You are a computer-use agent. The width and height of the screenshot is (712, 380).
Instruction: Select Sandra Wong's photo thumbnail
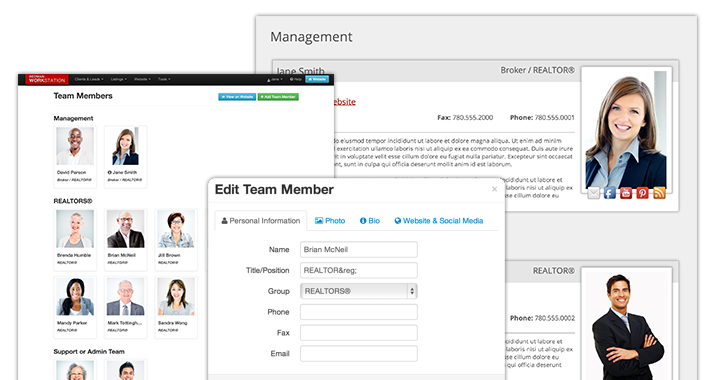[x=176, y=297]
